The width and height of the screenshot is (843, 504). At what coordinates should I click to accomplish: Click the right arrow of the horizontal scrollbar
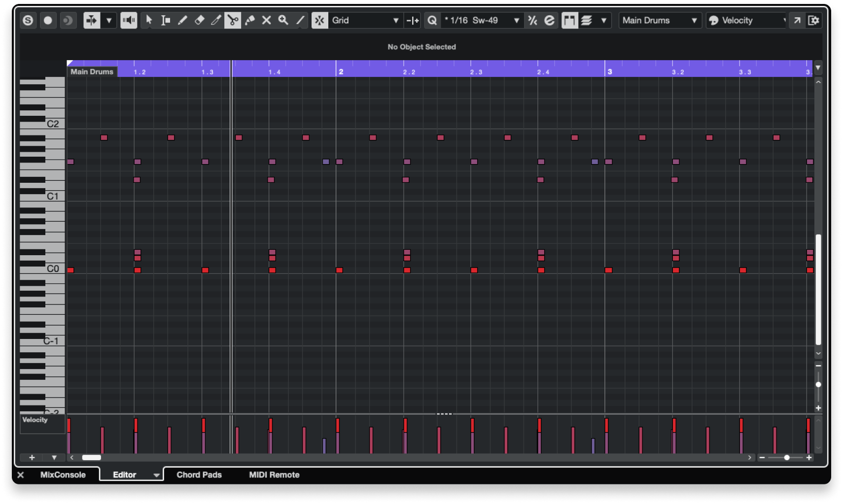pos(750,458)
